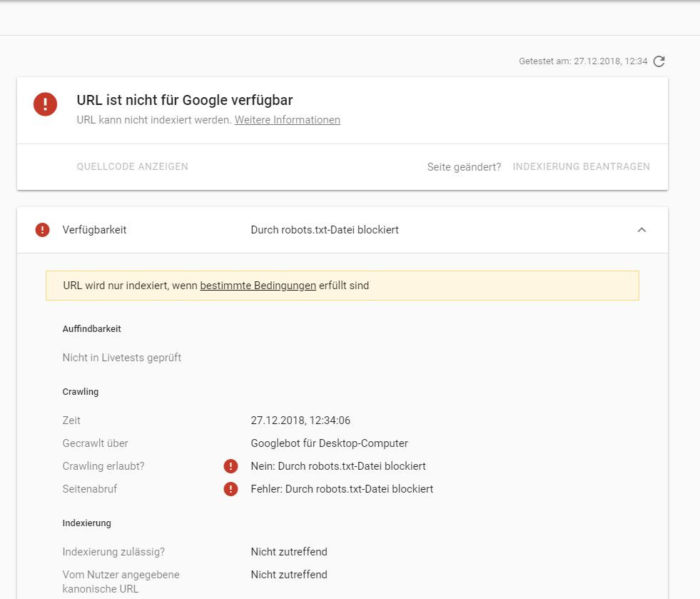The width and height of the screenshot is (700, 599).
Task: Open the bestimmte Bedingungen link
Action: [x=258, y=286]
